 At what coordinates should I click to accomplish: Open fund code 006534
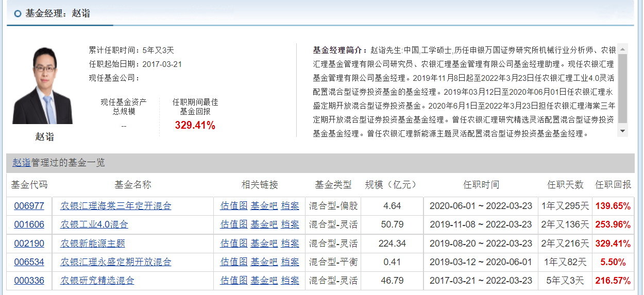coord(29,262)
